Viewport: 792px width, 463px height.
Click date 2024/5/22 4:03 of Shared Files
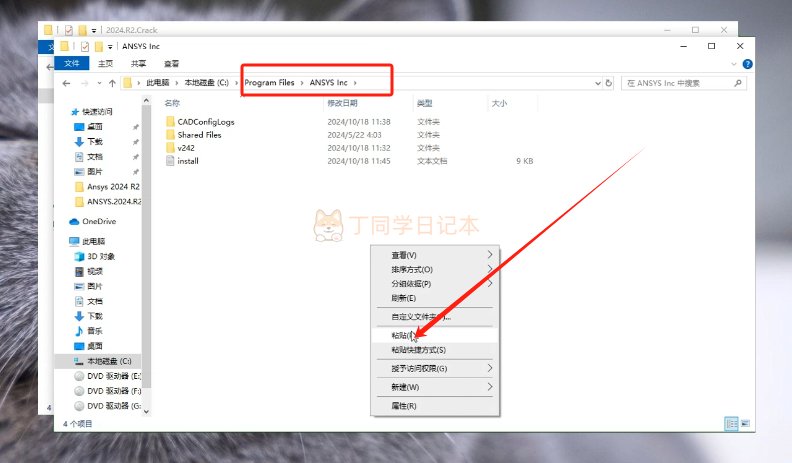(x=354, y=135)
